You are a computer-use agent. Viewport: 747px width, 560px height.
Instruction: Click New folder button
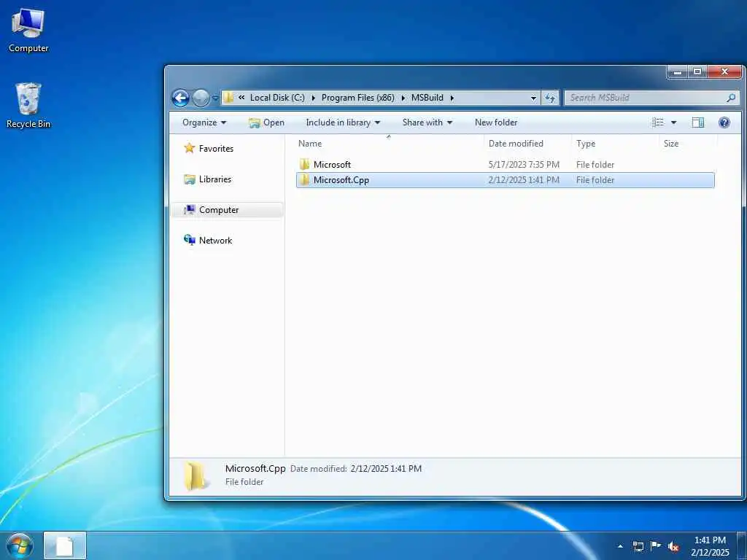(496, 122)
